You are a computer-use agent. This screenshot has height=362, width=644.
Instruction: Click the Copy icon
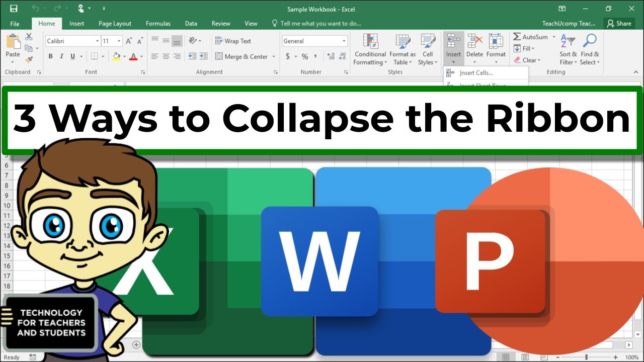pos(29,48)
